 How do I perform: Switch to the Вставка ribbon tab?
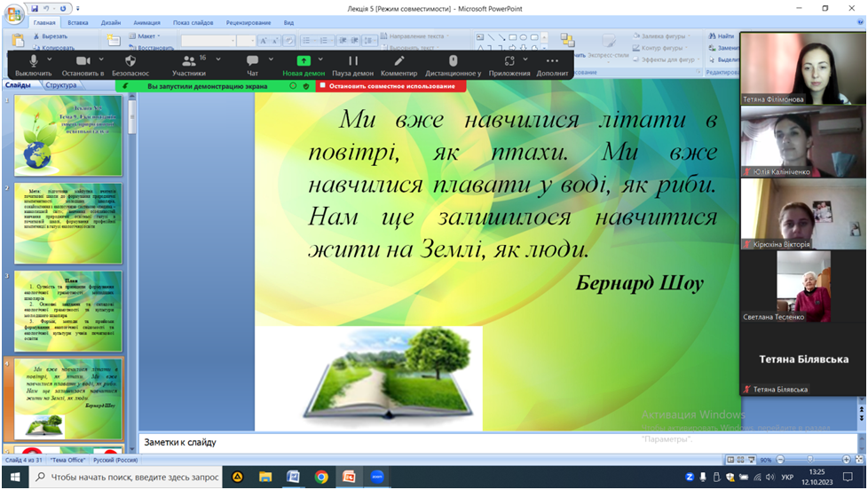click(x=77, y=22)
